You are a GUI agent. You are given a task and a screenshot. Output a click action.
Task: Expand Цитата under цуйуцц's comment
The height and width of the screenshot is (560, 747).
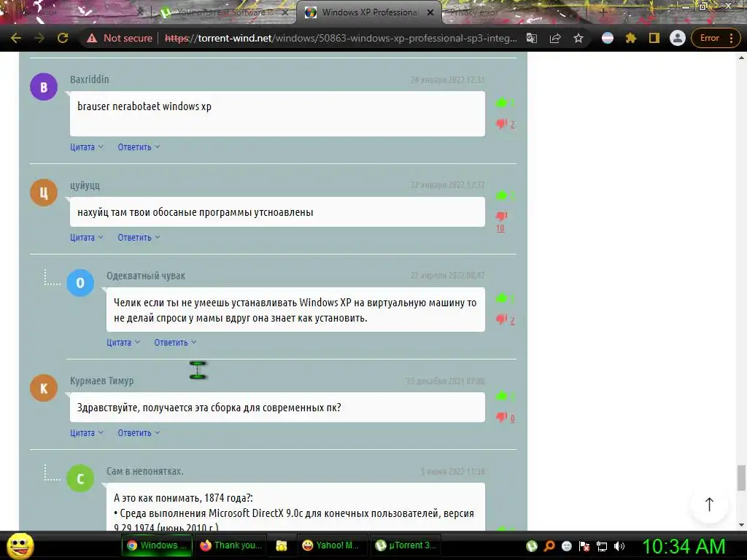click(x=87, y=237)
